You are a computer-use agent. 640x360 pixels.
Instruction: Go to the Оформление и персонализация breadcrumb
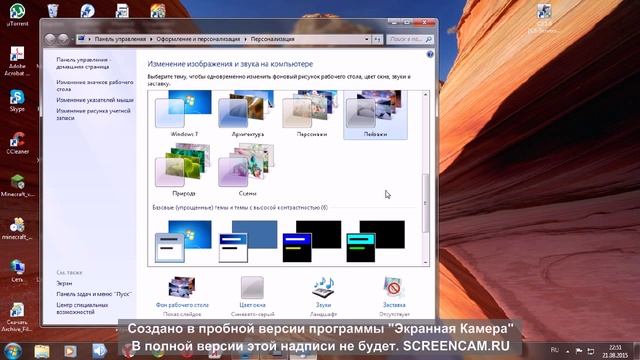pos(198,39)
